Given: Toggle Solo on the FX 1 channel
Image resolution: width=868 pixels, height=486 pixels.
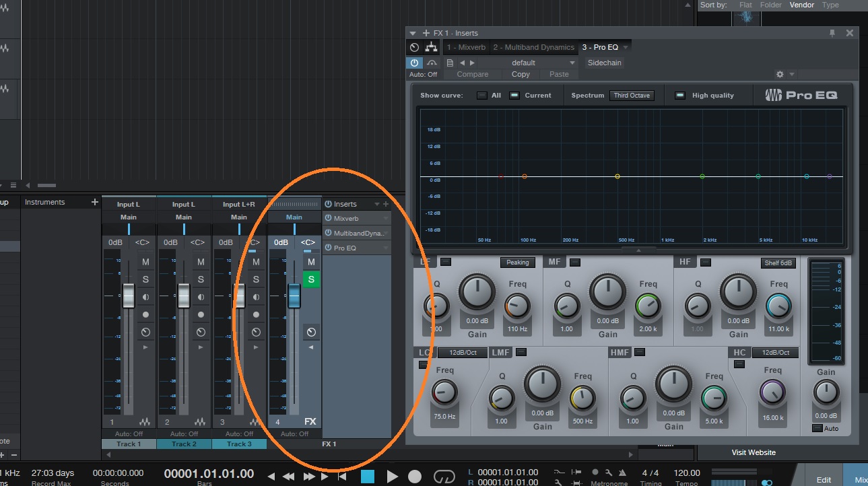Looking at the screenshot, I should 311,279.
